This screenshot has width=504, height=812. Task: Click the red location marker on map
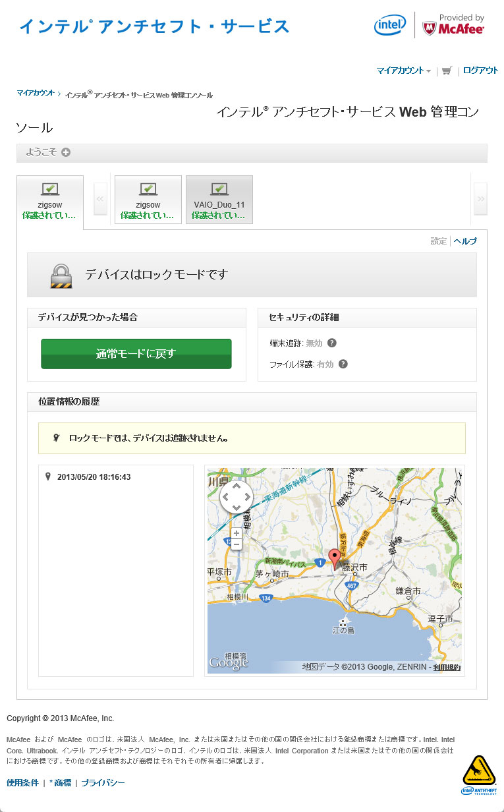(x=335, y=560)
